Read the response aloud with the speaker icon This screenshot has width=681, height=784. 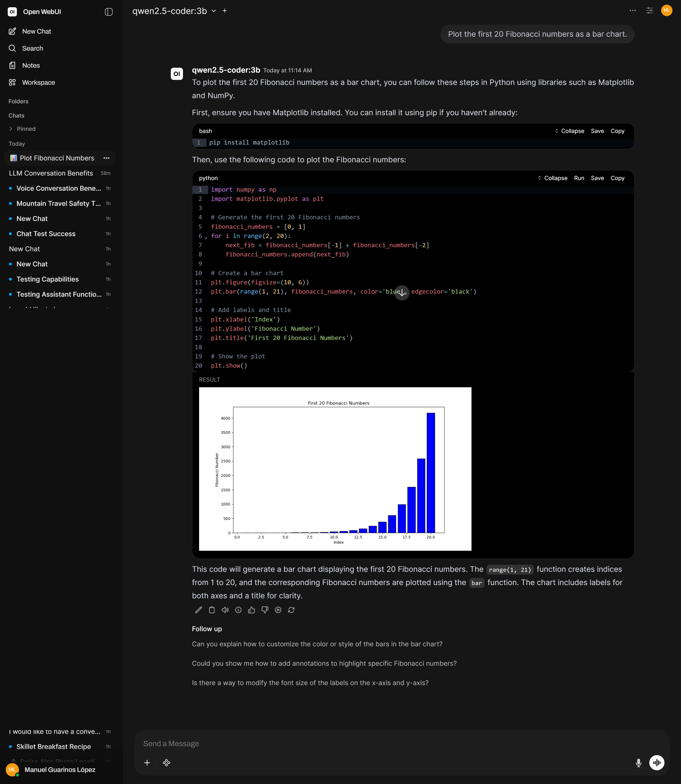[x=225, y=610]
